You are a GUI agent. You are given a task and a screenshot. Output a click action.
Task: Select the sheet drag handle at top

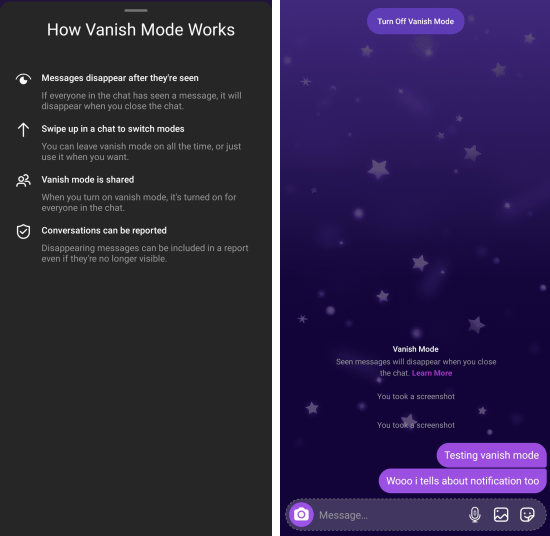pos(136,11)
